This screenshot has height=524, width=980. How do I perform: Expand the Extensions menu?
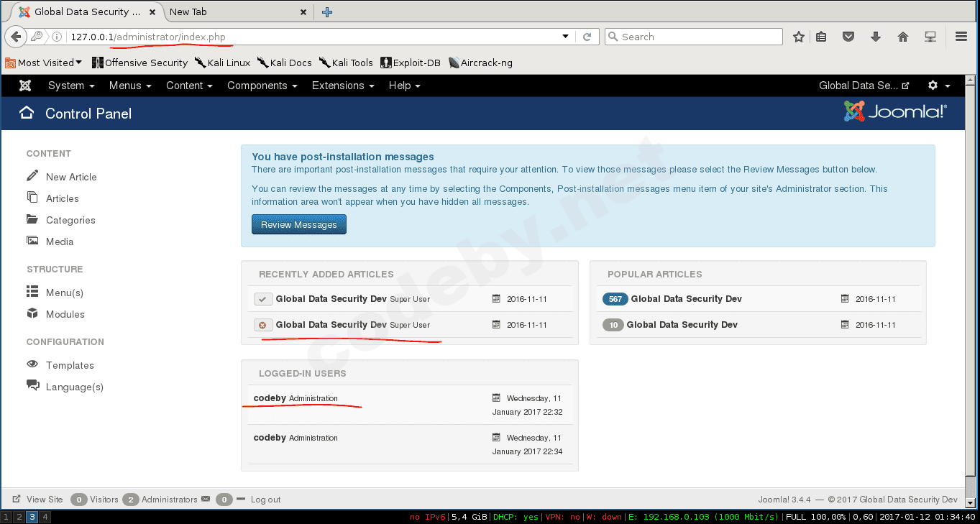[343, 86]
